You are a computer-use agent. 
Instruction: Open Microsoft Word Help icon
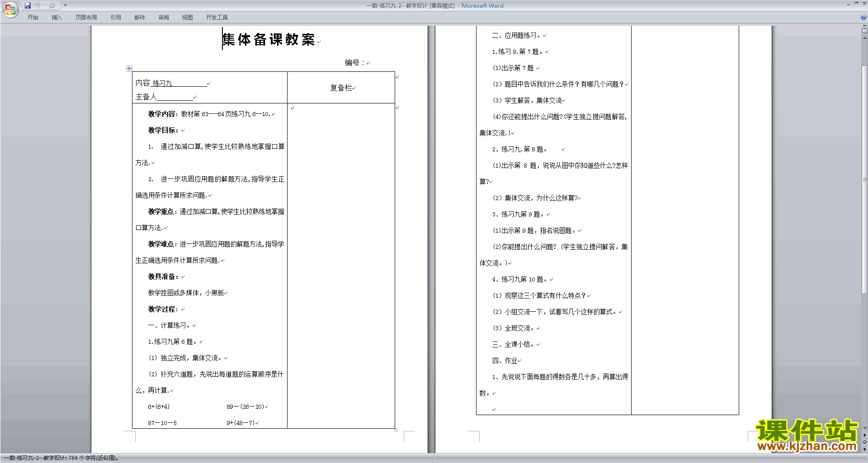(863, 17)
